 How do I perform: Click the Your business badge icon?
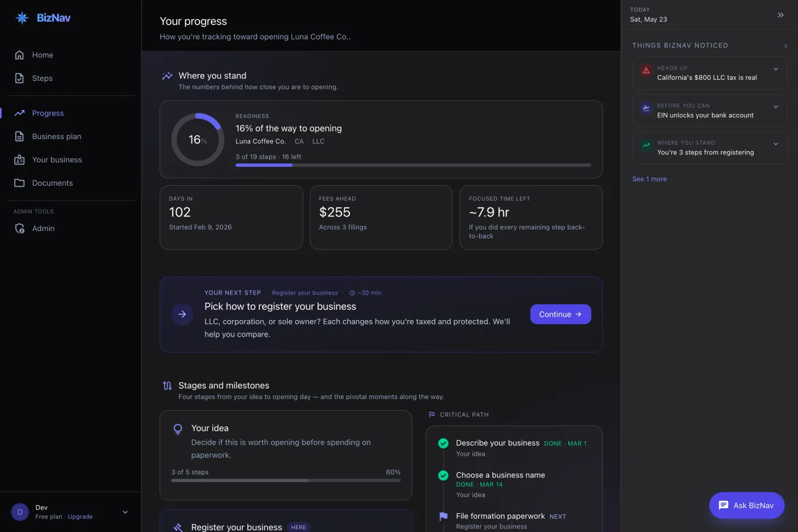pos(19,159)
